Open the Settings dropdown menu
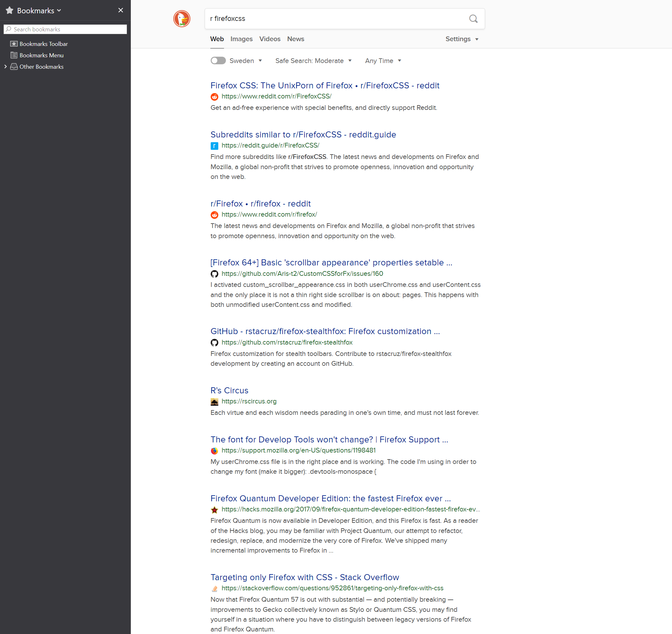The height and width of the screenshot is (634, 672). (x=462, y=39)
